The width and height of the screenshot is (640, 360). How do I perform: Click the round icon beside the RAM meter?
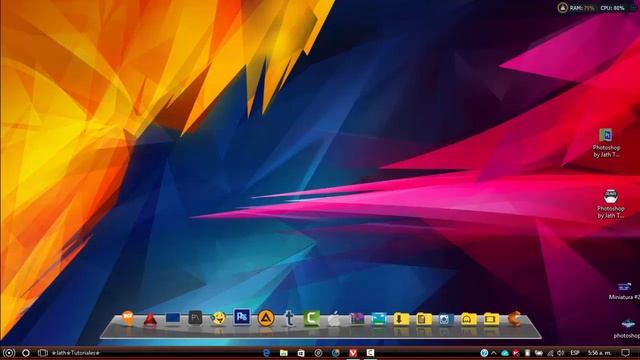pos(563,7)
